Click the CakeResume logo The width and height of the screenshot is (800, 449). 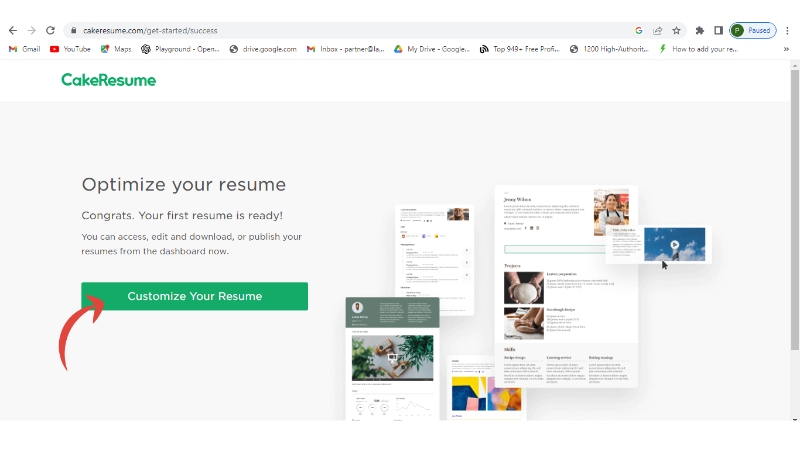(x=108, y=80)
